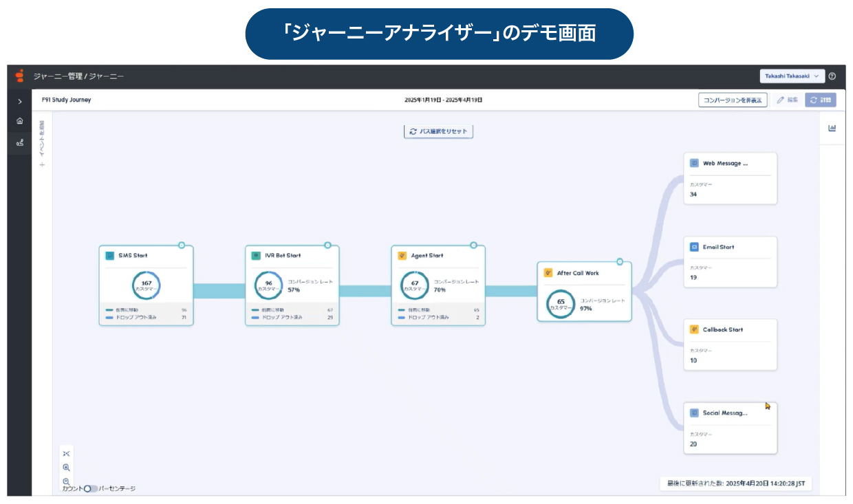Viewport: 853px width, 504px height.
Task: Click the Email Start card icon
Action: 694,247
